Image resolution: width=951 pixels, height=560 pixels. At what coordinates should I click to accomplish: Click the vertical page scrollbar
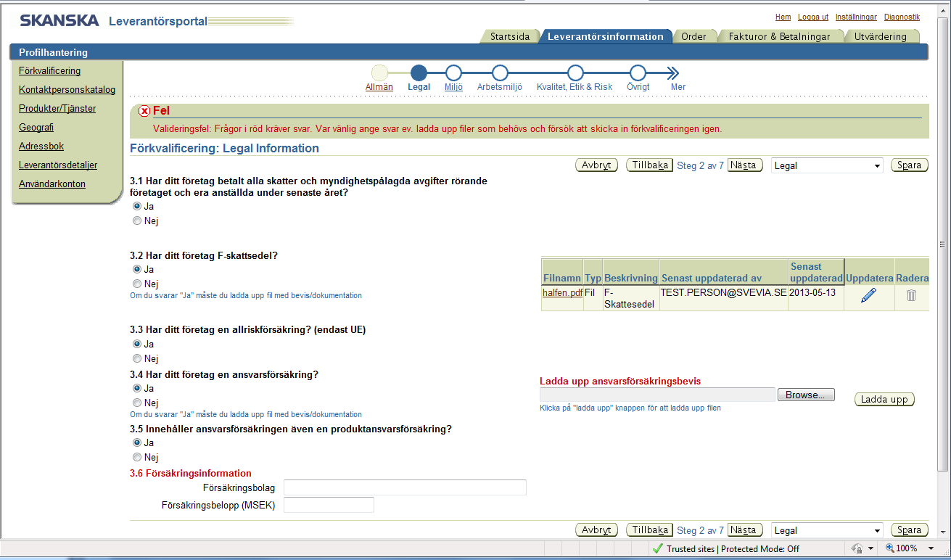(942, 243)
